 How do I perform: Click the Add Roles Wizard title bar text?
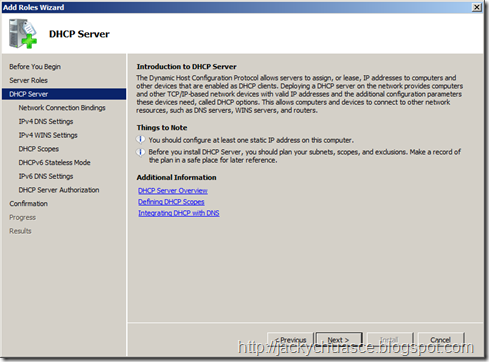pos(33,7)
